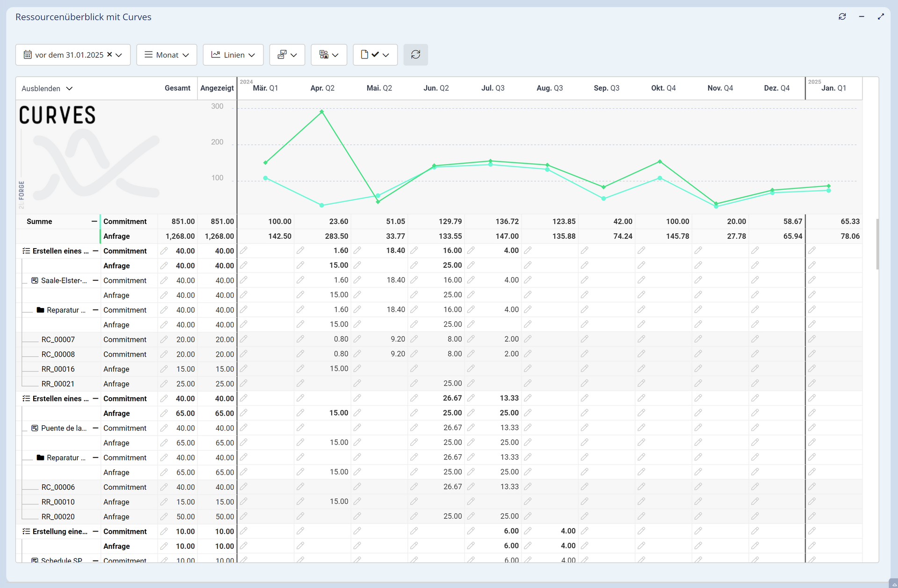The width and height of the screenshot is (898, 588).
Task: Collapse the Saale-Elster project row
Action: click(95, 280)
